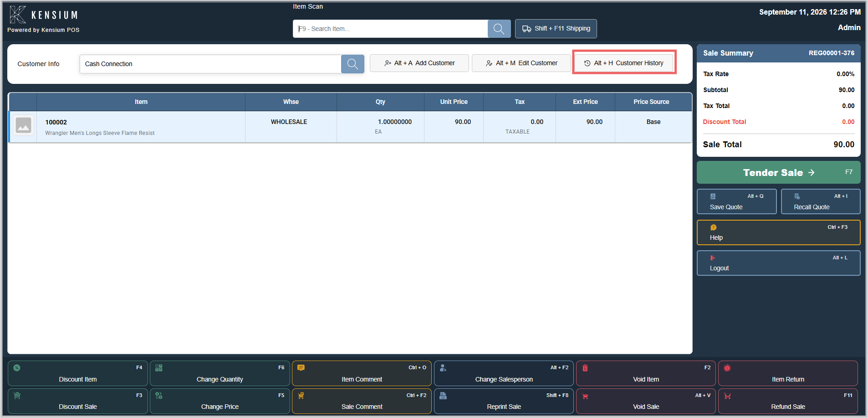The width and height of the screenshot is (868, 418).
Task: Click the Discount Item percent icon
Action: coord(17,368)
